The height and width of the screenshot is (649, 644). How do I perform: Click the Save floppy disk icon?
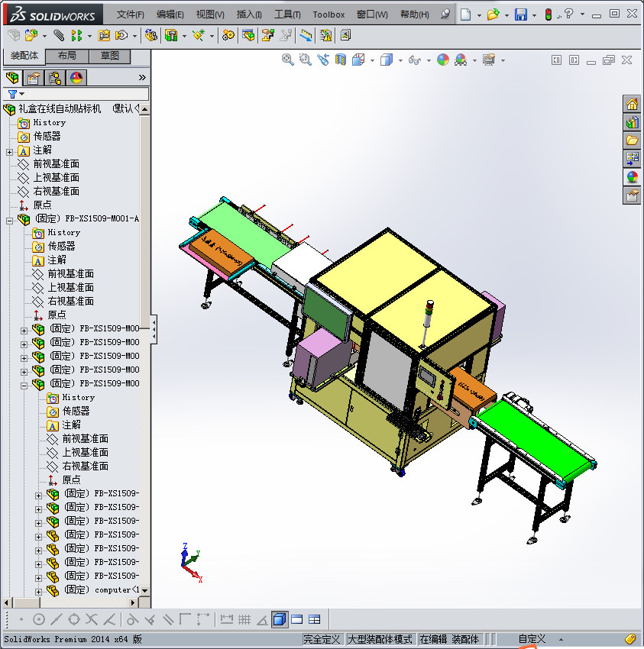pyautogui.click(x=520, y=15)
